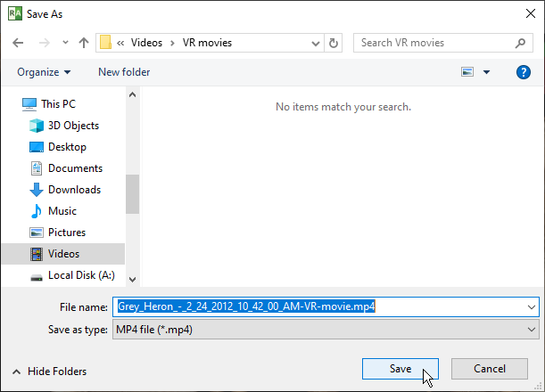This screenshot has width=545, height=392.
Task: Select 3D Objects in navigation pane
Action: click(73, 126)
